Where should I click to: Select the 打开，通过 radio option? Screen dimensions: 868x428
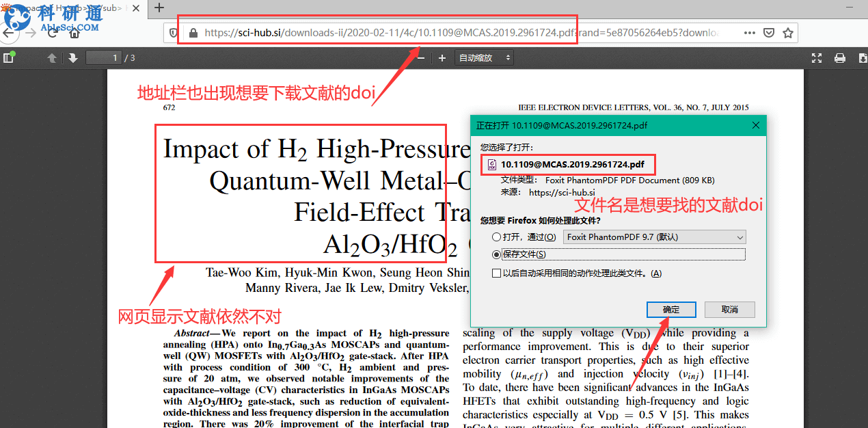click(496, 237)
